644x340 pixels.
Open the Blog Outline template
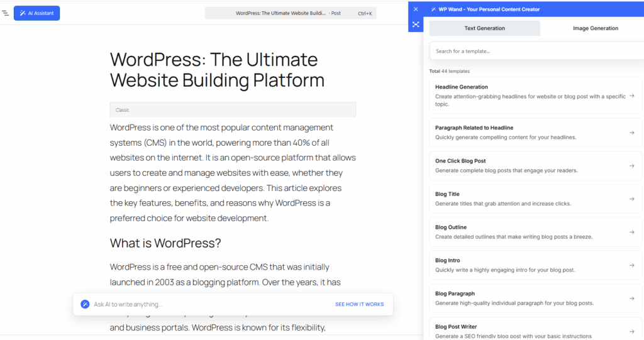(536, 232)
